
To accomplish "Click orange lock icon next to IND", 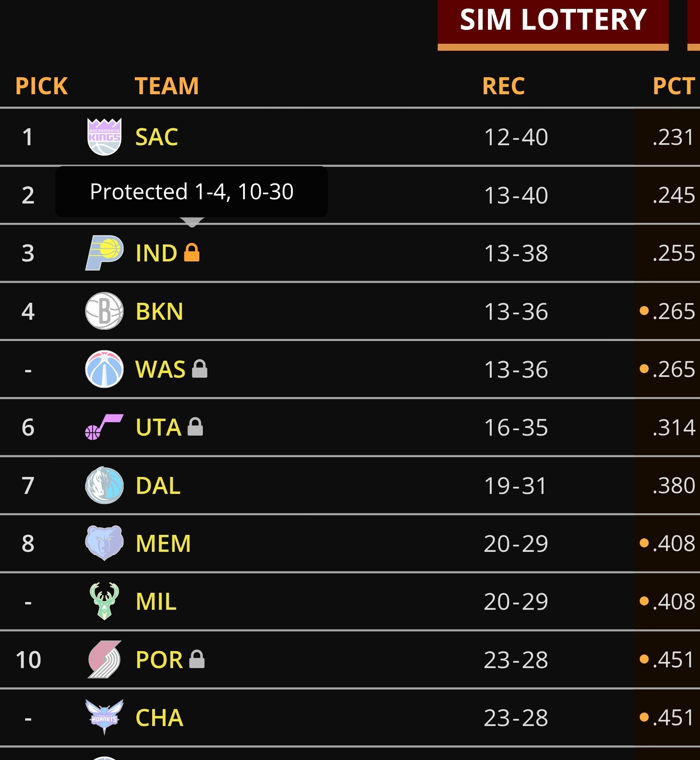I will coord(192,253).
